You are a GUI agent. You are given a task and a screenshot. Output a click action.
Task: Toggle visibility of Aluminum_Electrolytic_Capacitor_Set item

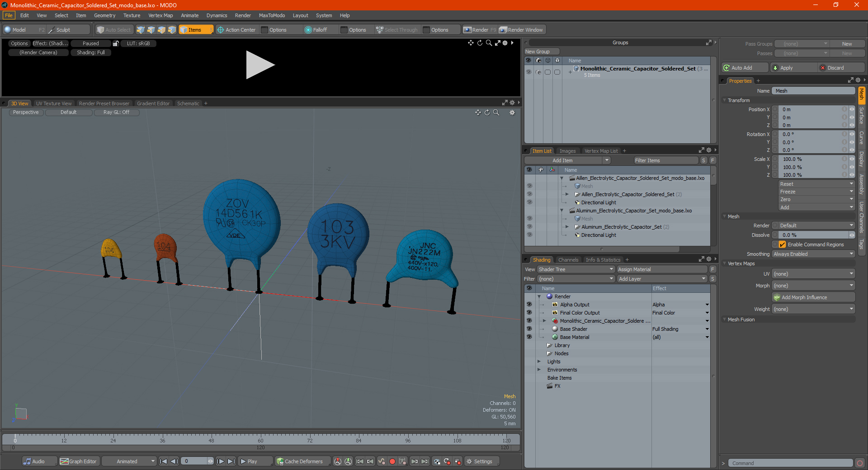coord(529,227)
